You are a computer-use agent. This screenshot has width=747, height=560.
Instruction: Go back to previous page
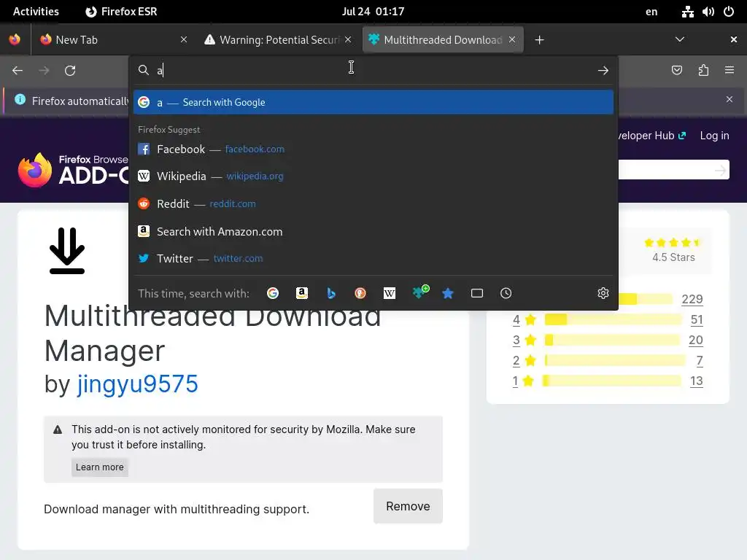pos(18,71)
